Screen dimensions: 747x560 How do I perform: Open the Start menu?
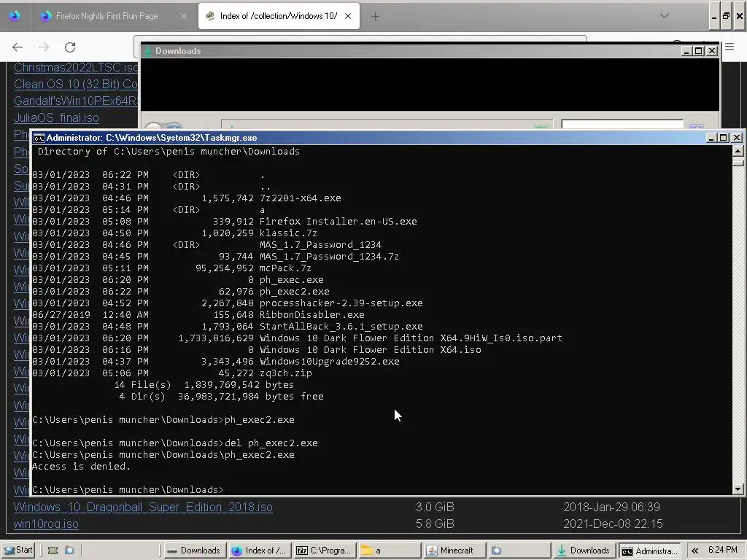pos(18,550)
